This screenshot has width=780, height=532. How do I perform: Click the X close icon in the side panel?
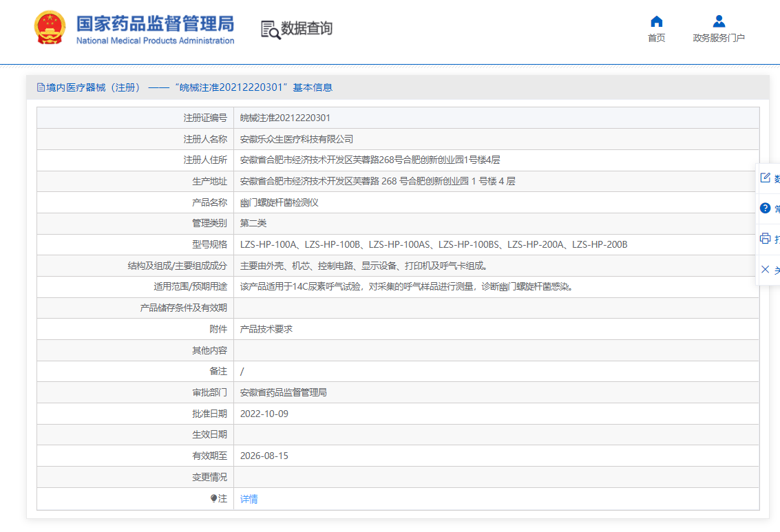[765, 270]
